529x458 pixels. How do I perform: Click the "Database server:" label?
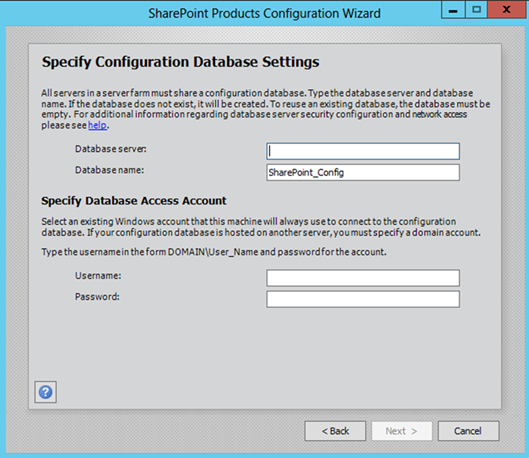[111, 149]
